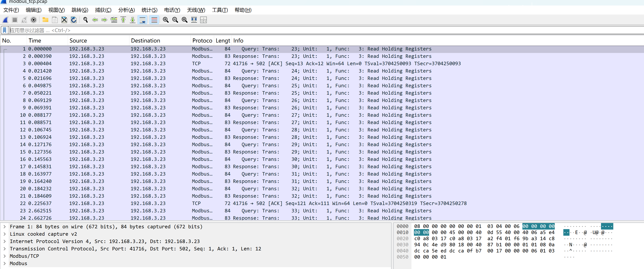Expand Internet Protocol Version 4 row
The width and height of the screenshot is (644, 269).
[x=5, y=242]
